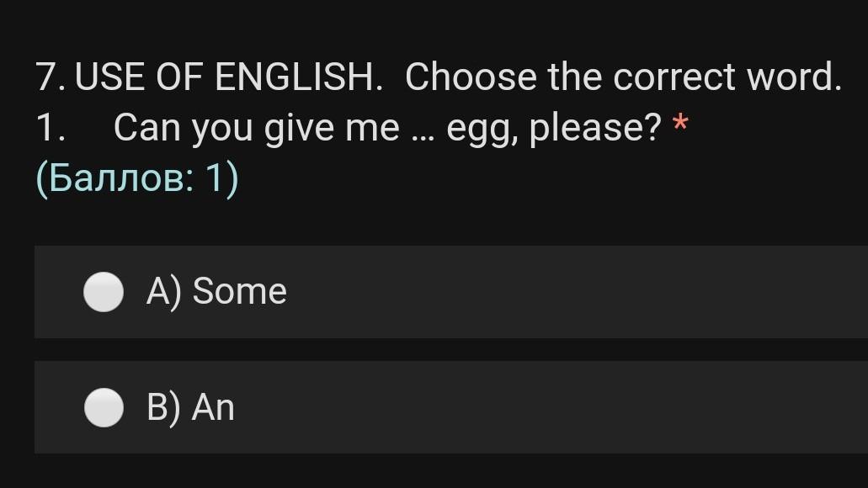The width and height of the screenshot is (868, 488).
Task: Click empty area of An option row
Action: point(572,407)
